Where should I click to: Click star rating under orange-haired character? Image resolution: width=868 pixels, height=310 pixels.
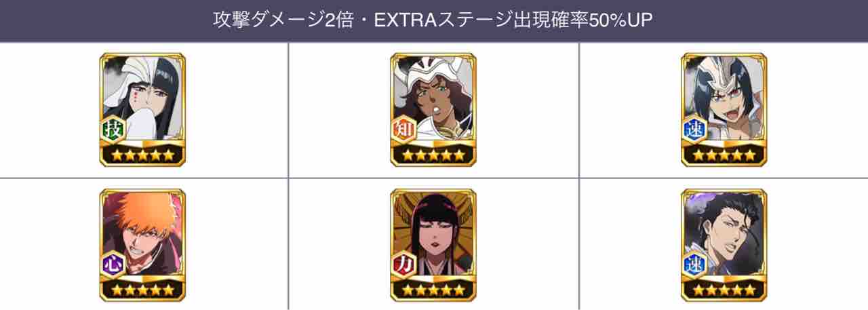point(143,291)
